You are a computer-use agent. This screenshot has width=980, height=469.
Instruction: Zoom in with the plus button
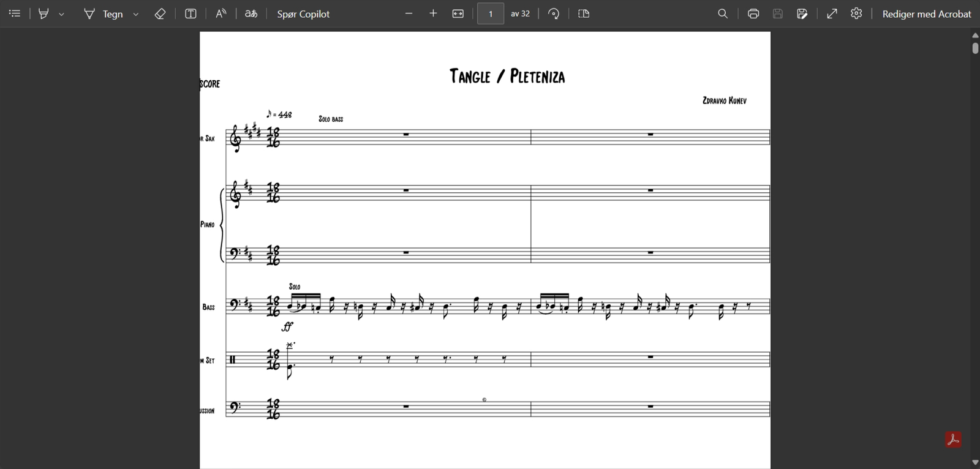coord(433,13)
